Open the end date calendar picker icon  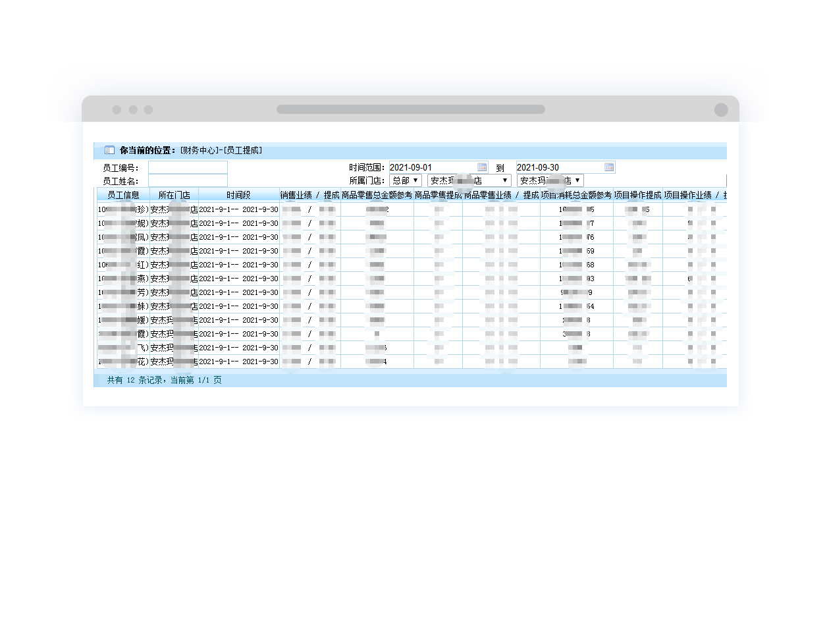tap(609, 167)
